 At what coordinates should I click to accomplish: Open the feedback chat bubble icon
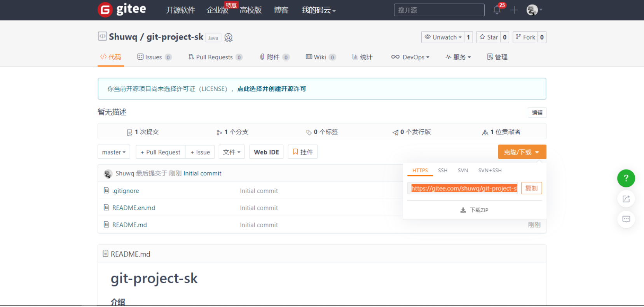point(626,219)
